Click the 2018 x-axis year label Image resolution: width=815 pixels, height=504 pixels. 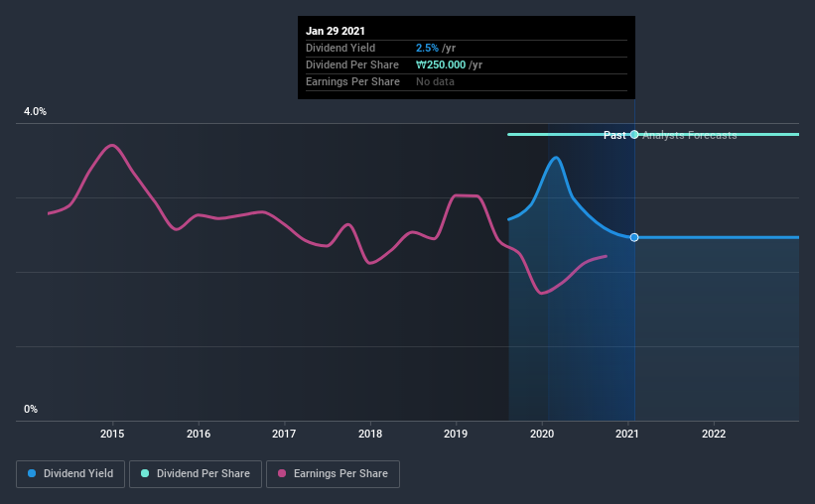coord(370,434)
